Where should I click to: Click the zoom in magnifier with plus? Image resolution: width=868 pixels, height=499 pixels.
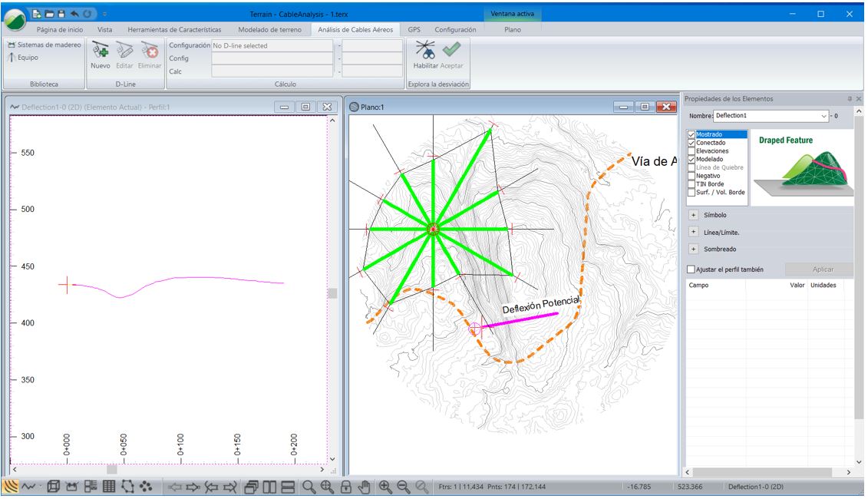(384, 486)
